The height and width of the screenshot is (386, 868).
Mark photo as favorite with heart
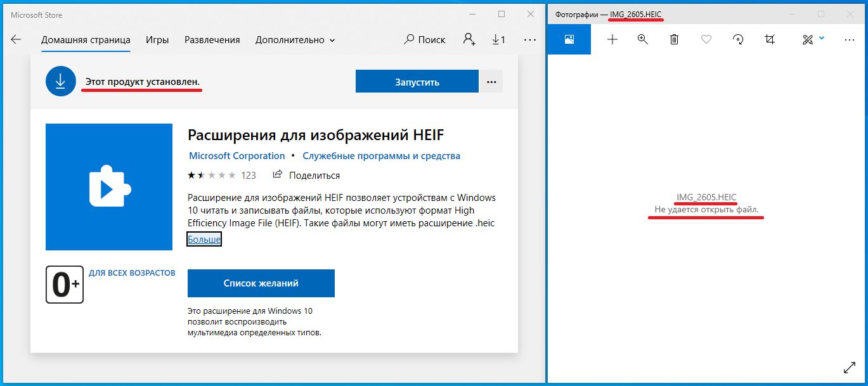(706, 39)
